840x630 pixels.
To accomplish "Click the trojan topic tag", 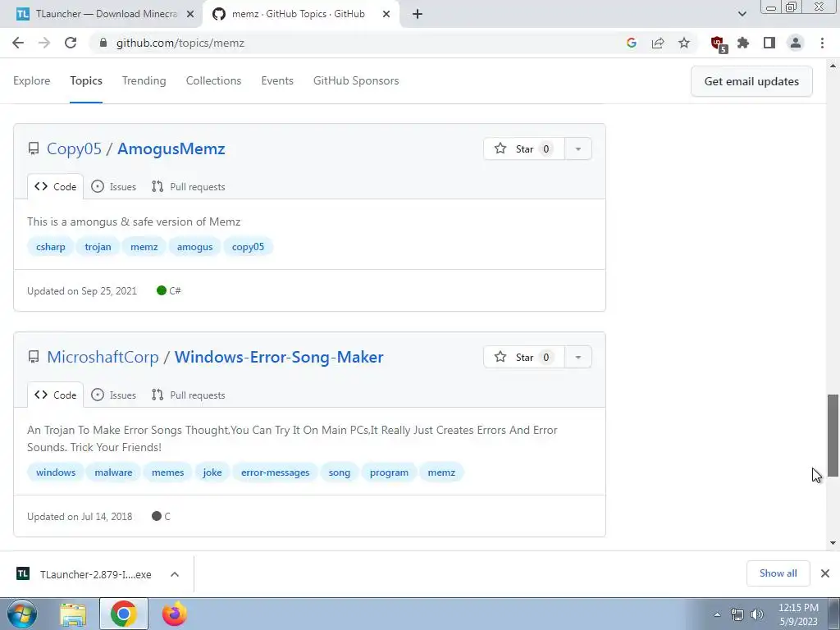I will (98, 247).
